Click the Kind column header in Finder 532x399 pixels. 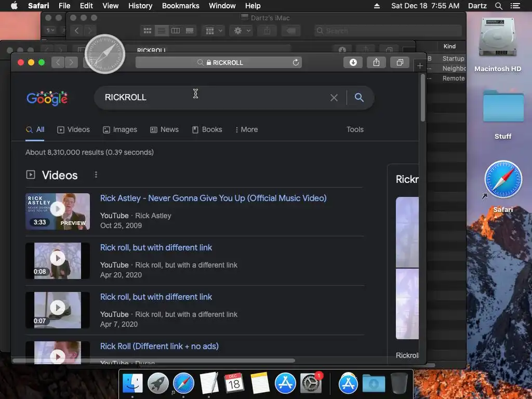(x=449, y=46)
